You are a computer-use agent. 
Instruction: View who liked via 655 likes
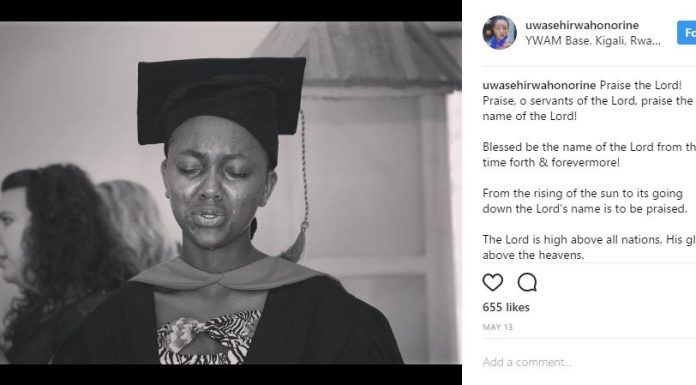[506, 307]
